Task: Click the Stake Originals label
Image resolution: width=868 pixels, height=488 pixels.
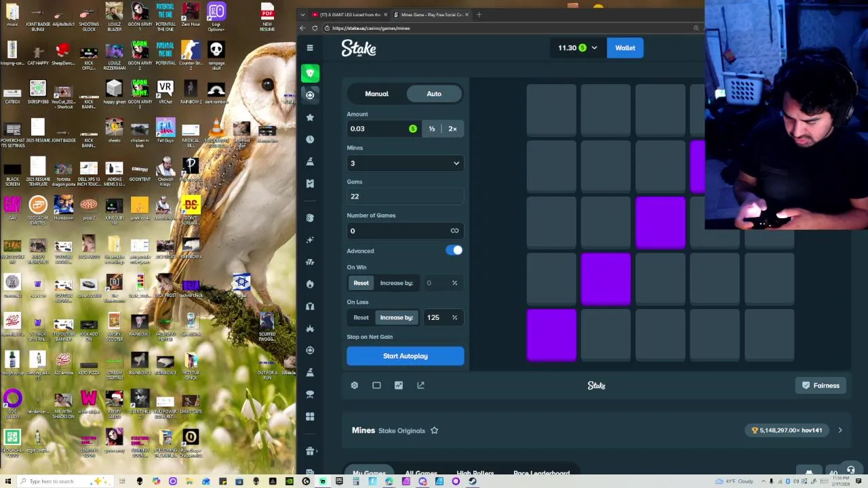Action: pos(401,430)
